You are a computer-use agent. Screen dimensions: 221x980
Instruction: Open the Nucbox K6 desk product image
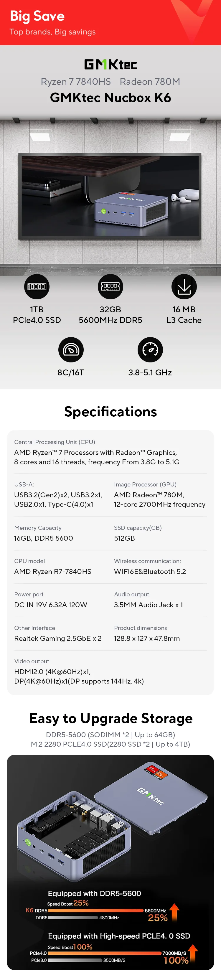(110, 196)
